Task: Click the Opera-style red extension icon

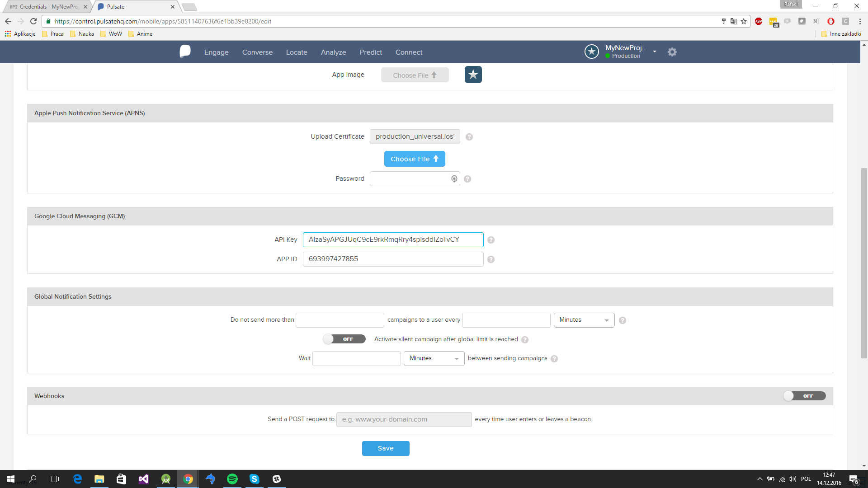Action: (x=831, y=21)
